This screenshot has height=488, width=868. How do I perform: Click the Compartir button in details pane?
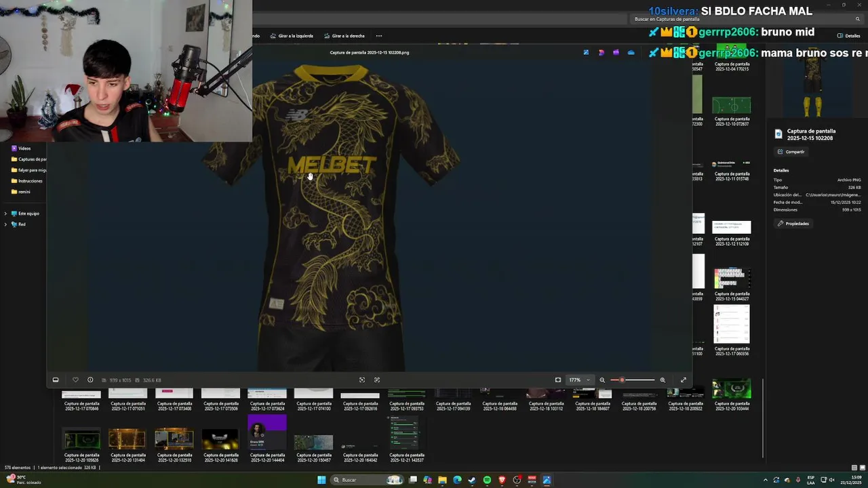791,152
